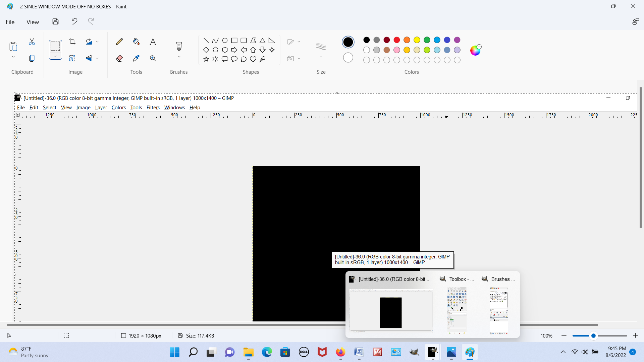Select the Right arrow shape

click(x=234, y=50)
